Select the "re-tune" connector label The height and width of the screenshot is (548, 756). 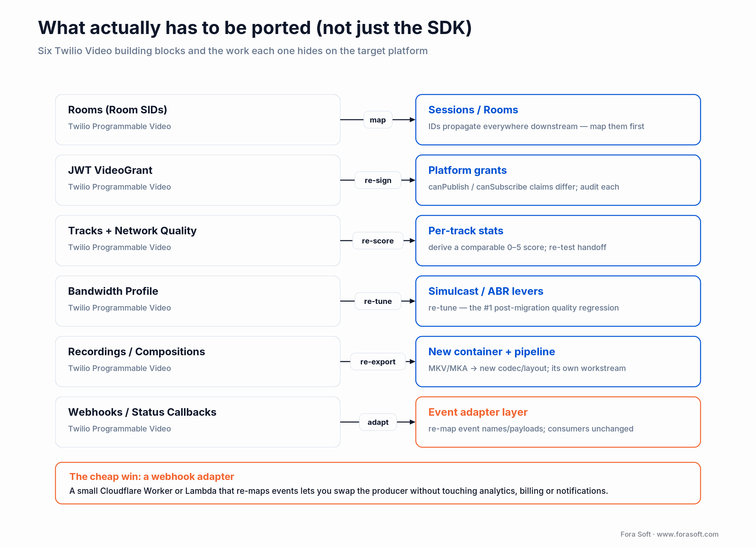[x=378, y=301]
